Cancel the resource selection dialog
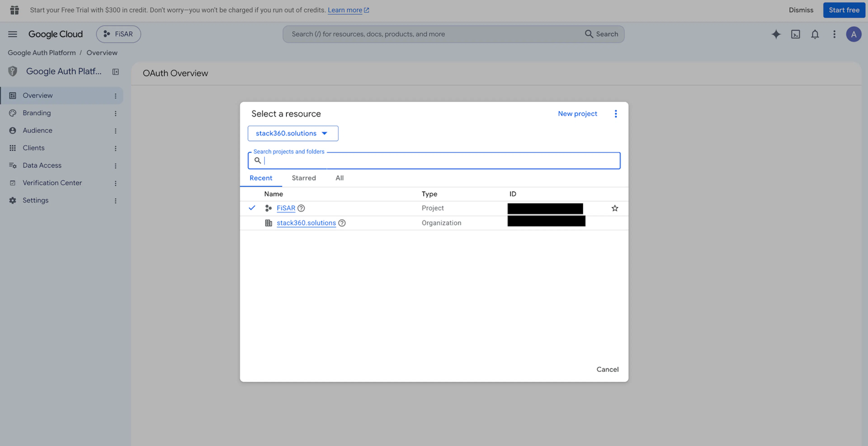 point(607,370)
